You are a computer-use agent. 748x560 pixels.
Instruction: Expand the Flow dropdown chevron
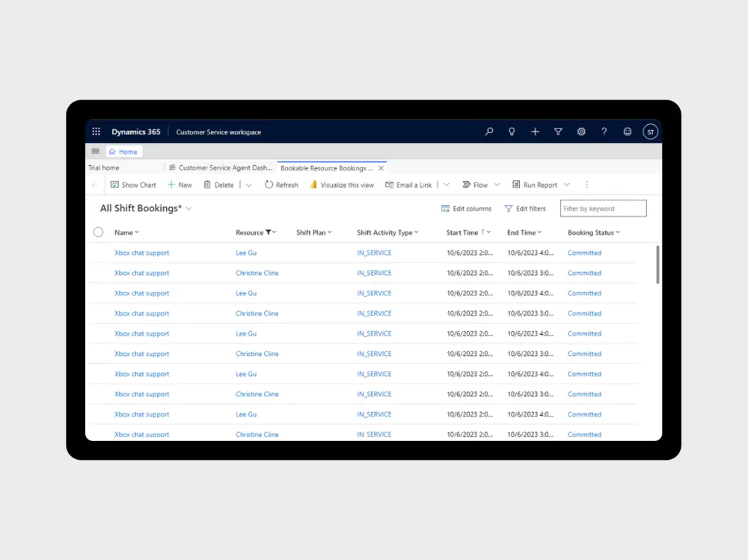[x=497, y=185]
